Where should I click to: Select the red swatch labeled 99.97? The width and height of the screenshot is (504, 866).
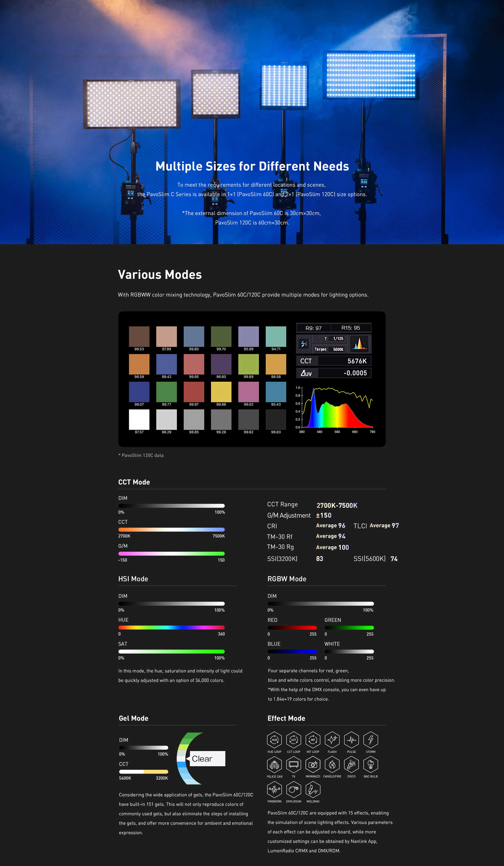point(194,392)
